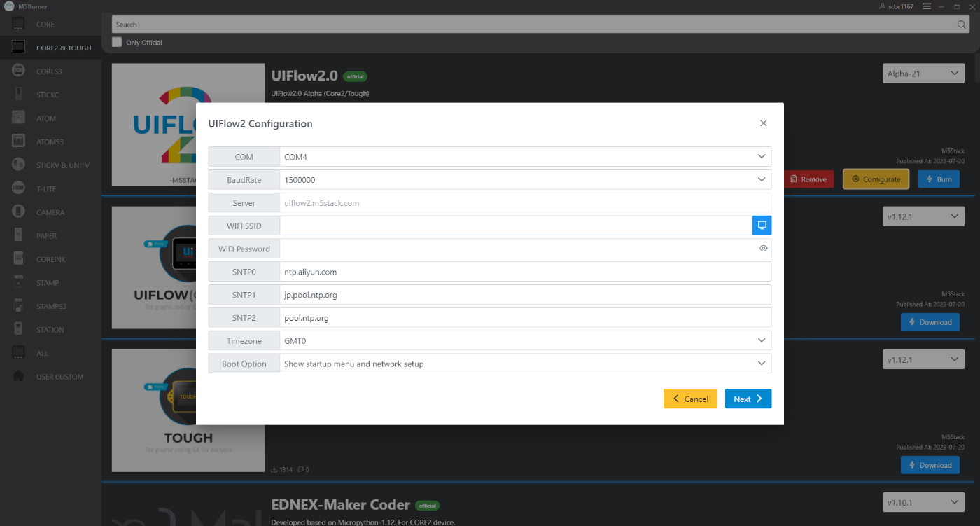Click the STICKC device icon in sidebar
The image size is (980, 526).
pyautogui.click(x=17, y=94)
